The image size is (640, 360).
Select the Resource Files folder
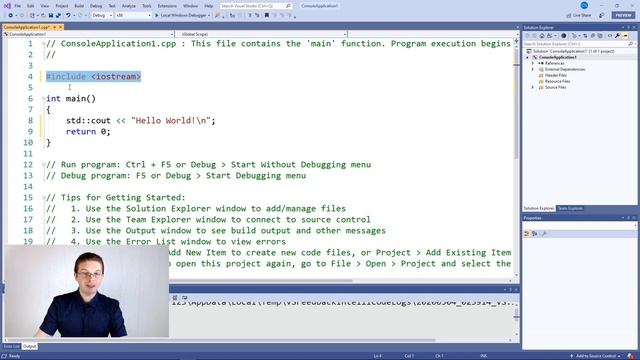(554, 81)
